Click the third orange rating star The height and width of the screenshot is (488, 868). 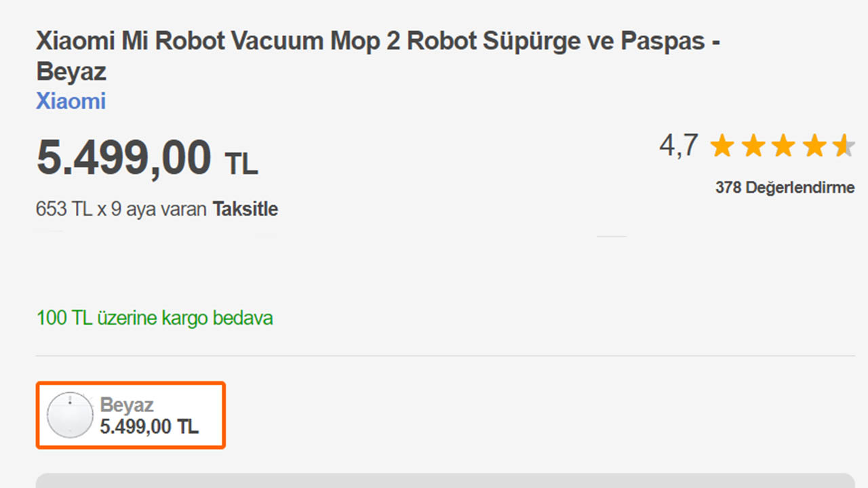[x=783, y=146]
